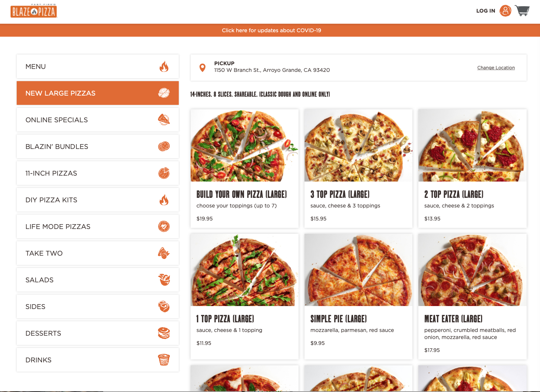Click the Simple Pie (Large) pizza image
Screen dimensions: 540x392
pos(358,270)
